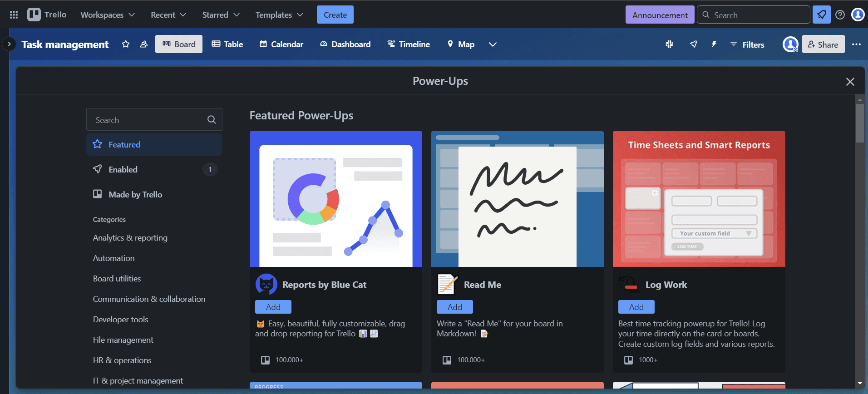The width and height of the screenshot is (868, 394).
Task: Switch to Table view
Action: [227, 44]
